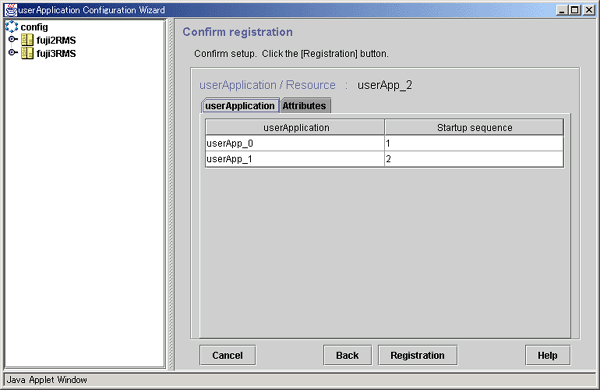The height and width of the screenshot is (390, 600).
Task: Open Help for the wizard
Action: click(x=548, y=355)
